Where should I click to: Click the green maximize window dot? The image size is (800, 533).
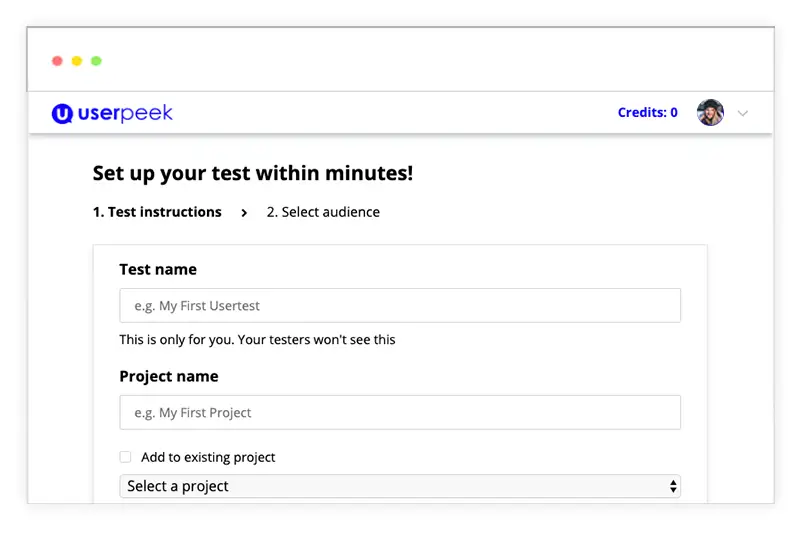[96, 61]
